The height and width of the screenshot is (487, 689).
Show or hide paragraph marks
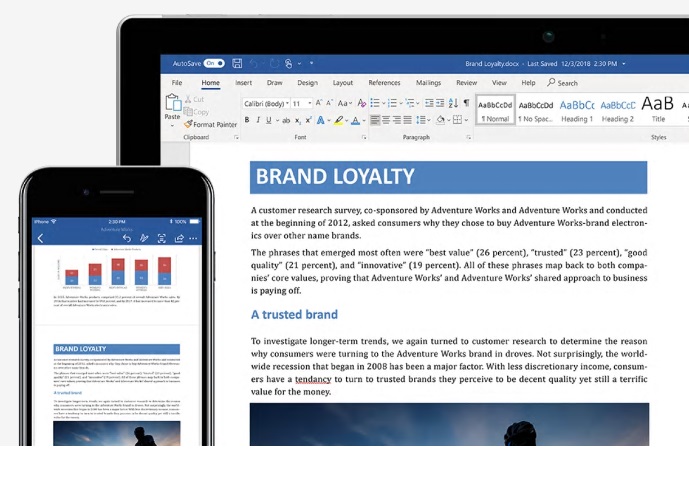coord(467,103)
